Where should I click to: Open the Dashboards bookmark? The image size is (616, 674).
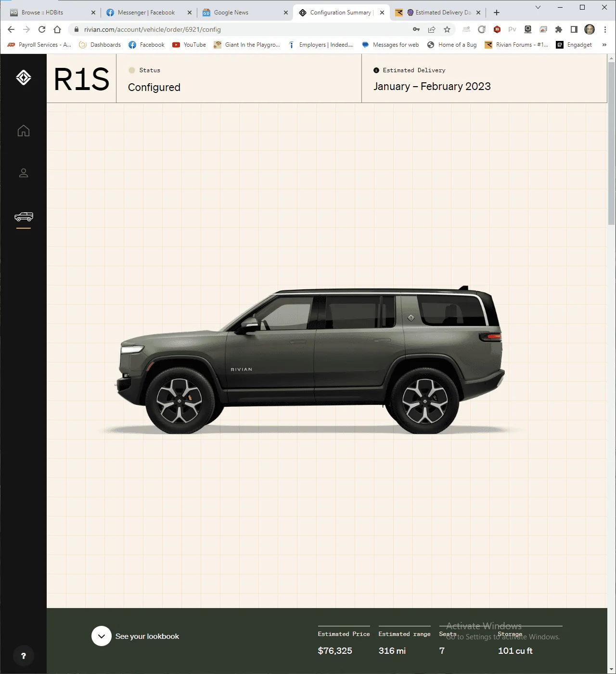[x=100, y=45]
